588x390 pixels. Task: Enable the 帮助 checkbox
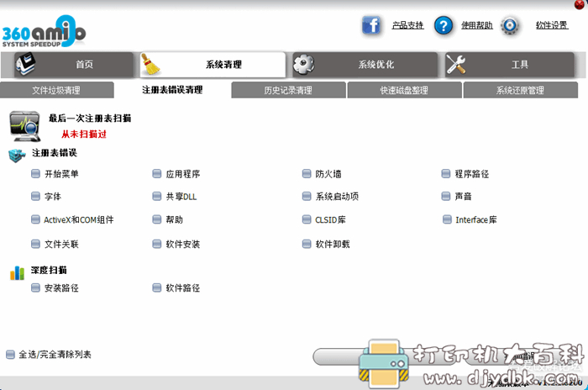pos(157,219)
